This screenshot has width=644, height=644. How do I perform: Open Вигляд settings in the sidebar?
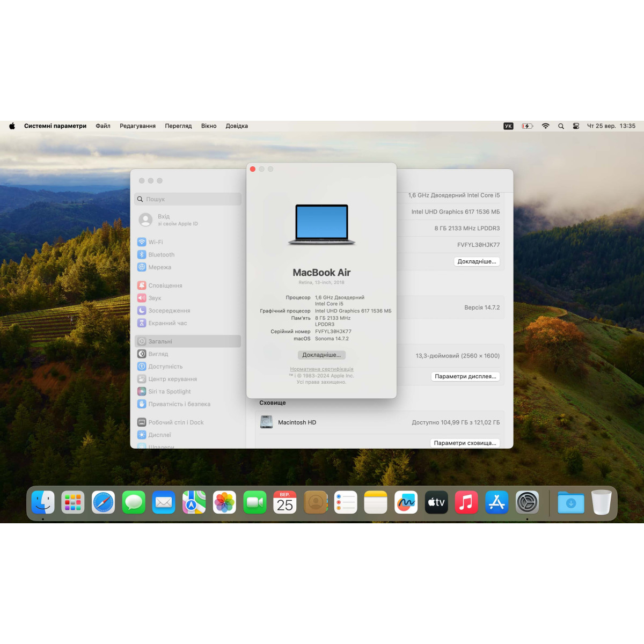[x=188, y=354]
